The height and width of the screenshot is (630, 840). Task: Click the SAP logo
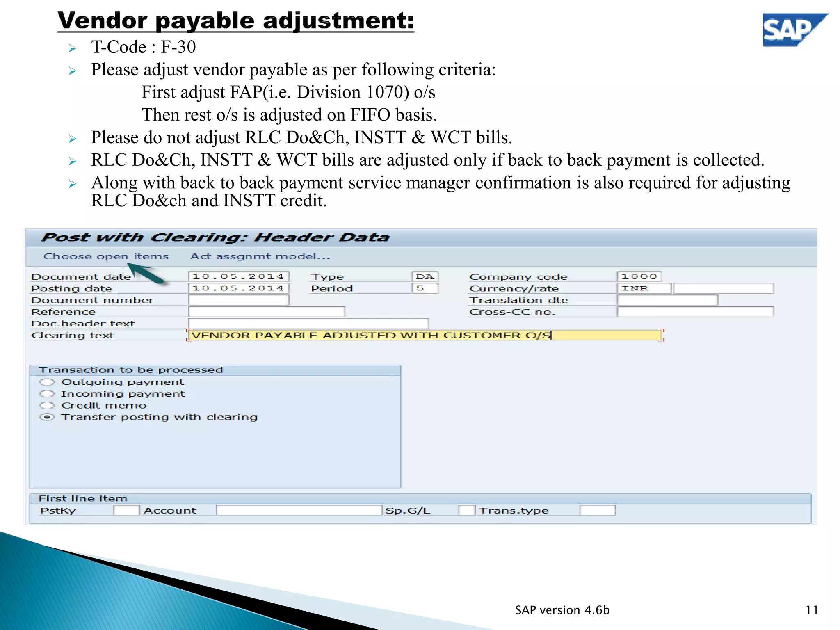click(795, 30)
